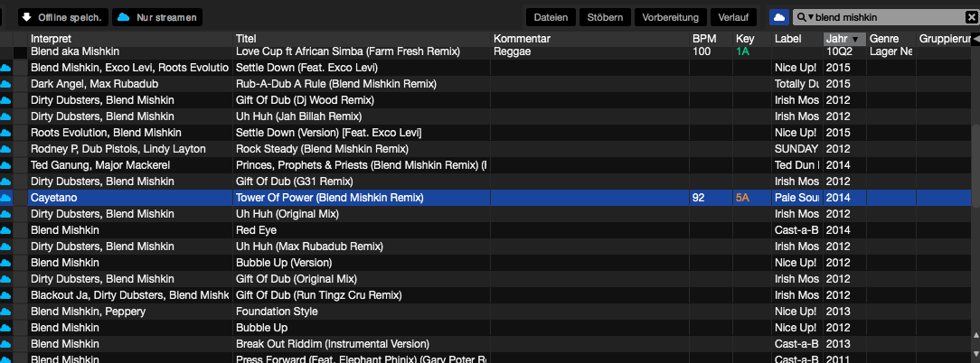Sort tracks by the BPM column
This screenshot has height=363, width=980.
click(x=703, y=39)
